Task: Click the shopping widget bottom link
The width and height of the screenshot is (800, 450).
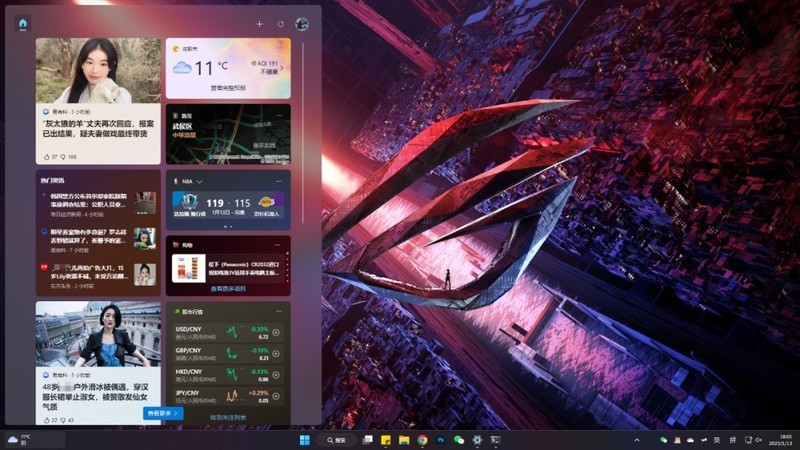Action: [x=228, y=289]
